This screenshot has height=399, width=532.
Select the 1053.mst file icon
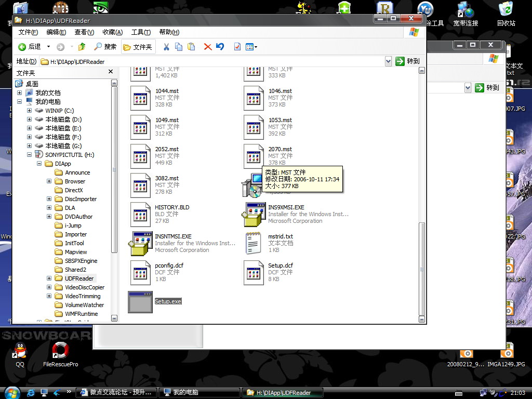coord(254,127)
